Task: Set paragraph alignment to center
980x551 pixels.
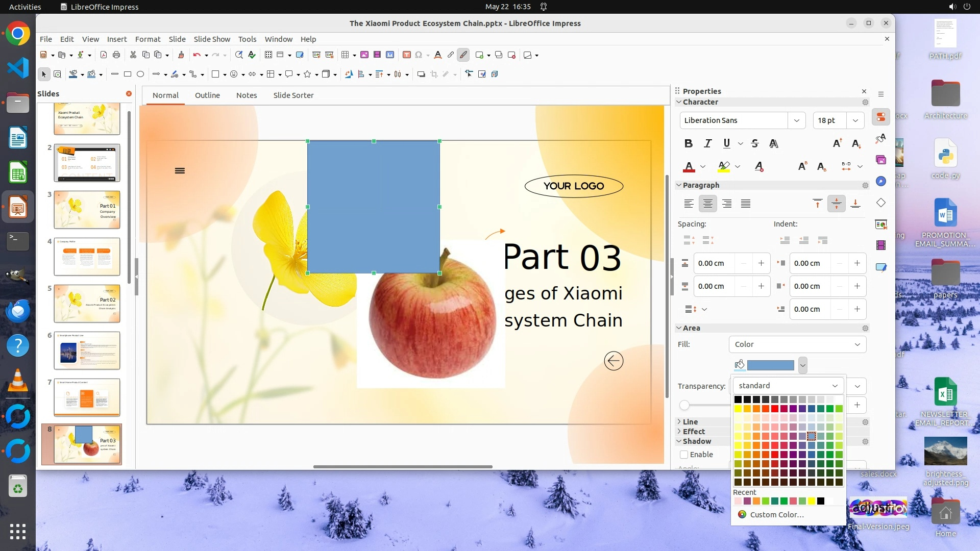Action: point(707,204)
